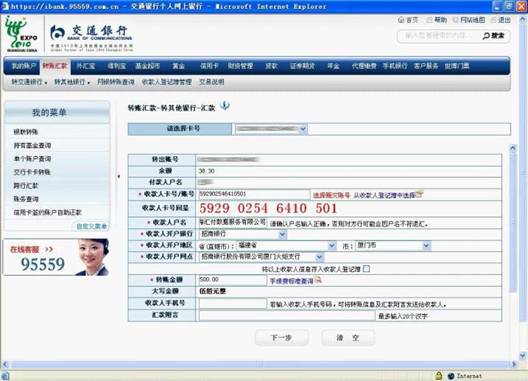The image size is (528, 381).
Task: Select the 转账汇款 navigation tab
Action: click(x=55, y=66)
